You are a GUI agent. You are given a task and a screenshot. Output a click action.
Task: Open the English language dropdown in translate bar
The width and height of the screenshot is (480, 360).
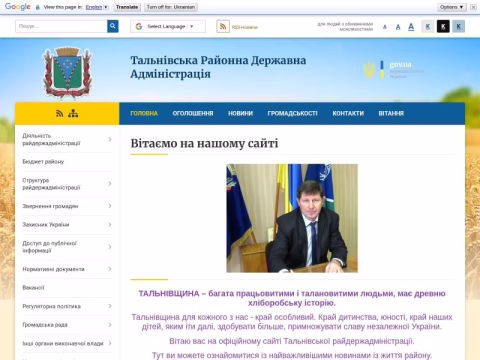pos(97,7)
